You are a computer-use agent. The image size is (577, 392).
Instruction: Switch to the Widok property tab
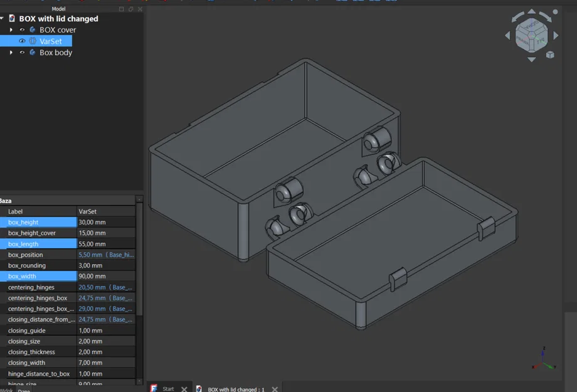click(7, 390)
